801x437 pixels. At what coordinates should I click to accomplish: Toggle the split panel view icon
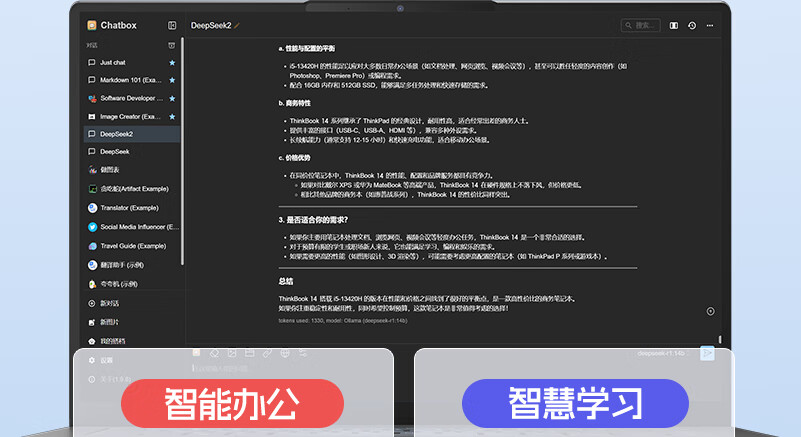674,25
